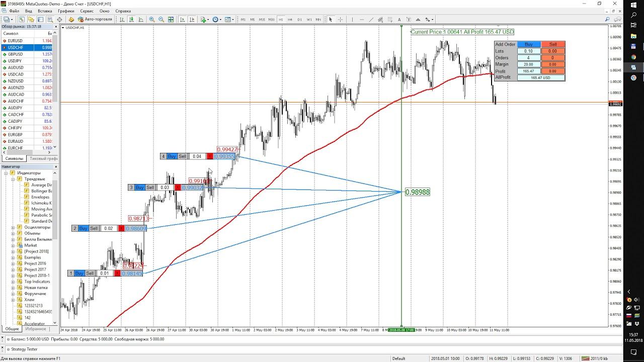Click Buy on order row 4
This screenshot has width=644, height=362.
(172, 156)
